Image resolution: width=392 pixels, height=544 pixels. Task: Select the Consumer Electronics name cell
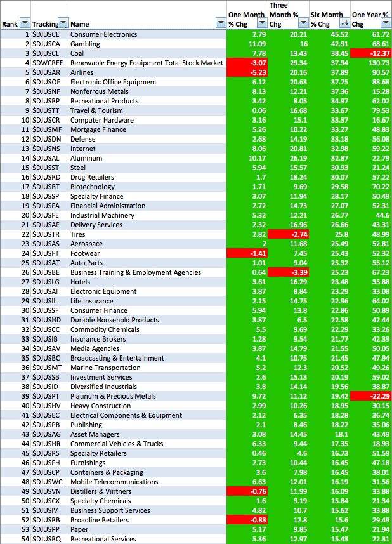(148, 34)
